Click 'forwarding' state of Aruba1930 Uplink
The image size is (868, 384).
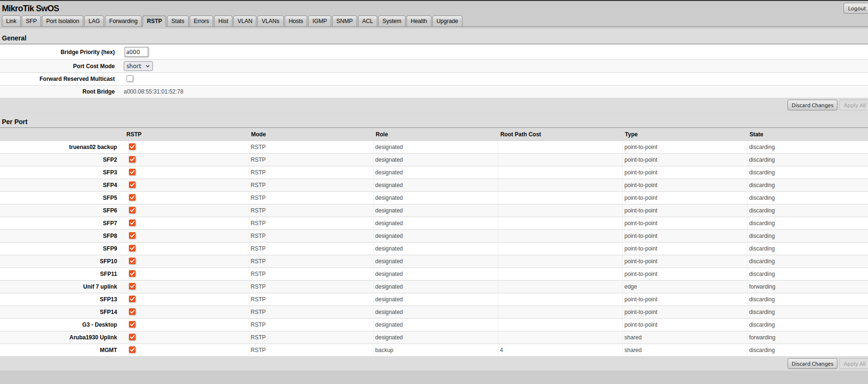(x=762, y=337)
